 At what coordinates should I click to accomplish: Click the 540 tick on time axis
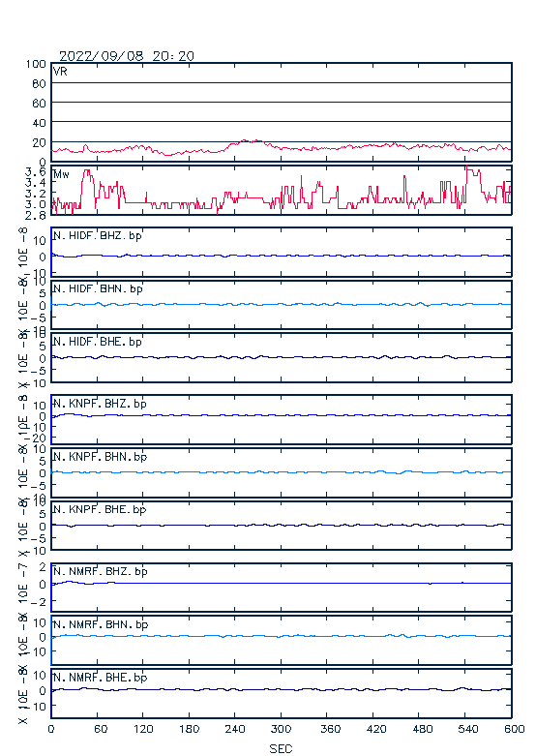point(465,729)
